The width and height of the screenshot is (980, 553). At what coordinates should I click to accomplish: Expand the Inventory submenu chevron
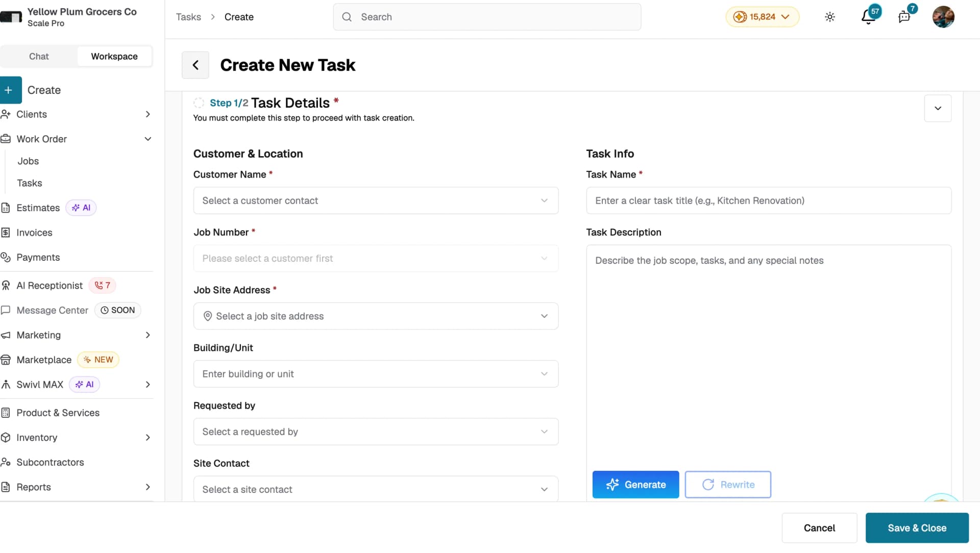(x=148, y=438)
